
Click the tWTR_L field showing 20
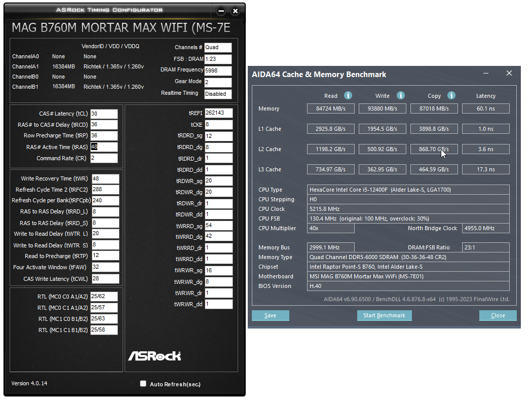[105, 234]
